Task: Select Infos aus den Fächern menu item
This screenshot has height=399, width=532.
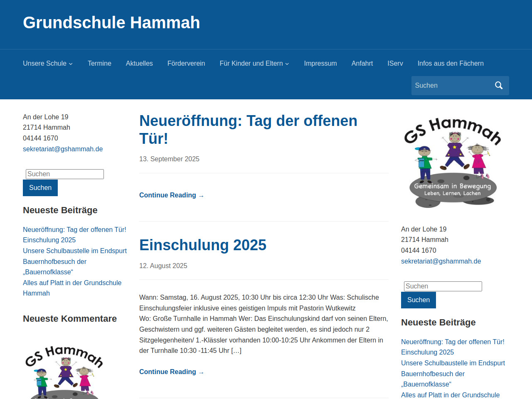Action: [451, 64]
